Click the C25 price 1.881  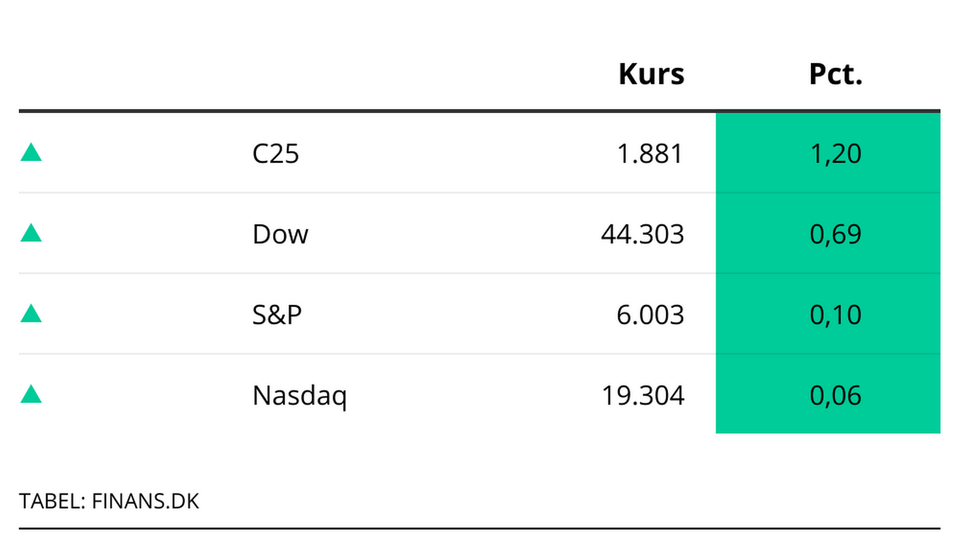[651, 154]
